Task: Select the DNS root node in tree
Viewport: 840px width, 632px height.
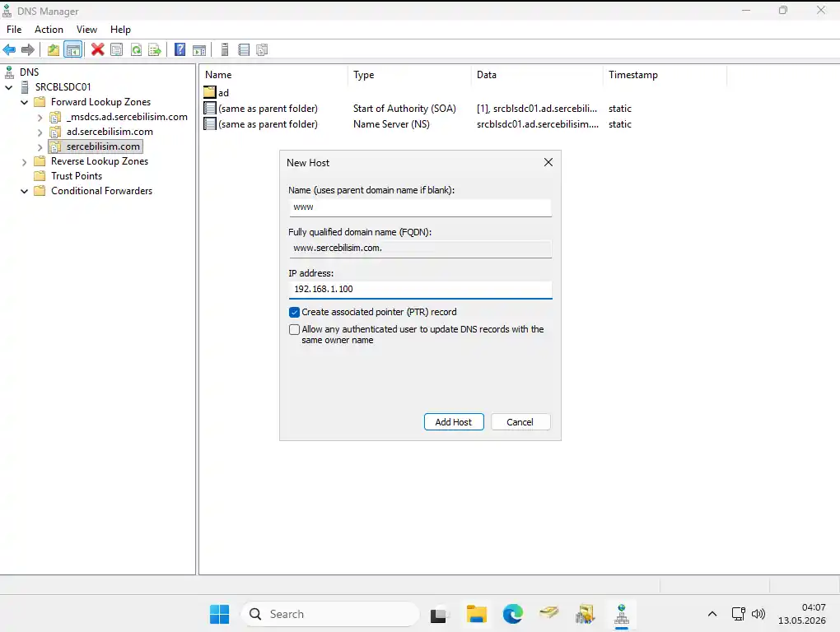Action: 29,72
